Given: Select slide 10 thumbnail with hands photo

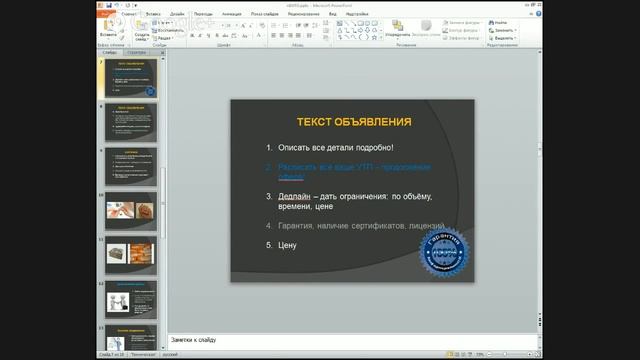Looking at the screenshot, I should click(131, 211).
